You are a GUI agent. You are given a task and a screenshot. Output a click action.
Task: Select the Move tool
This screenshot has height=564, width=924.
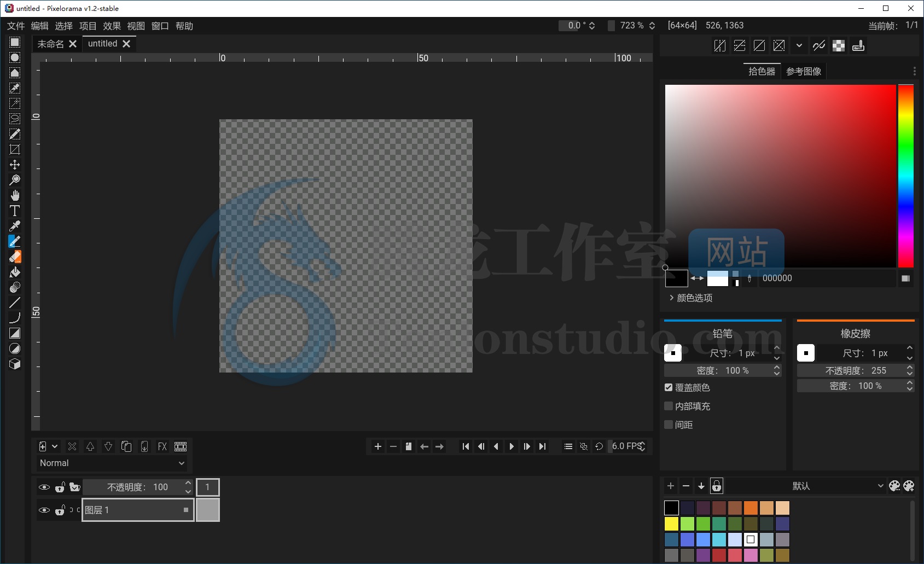15,165
